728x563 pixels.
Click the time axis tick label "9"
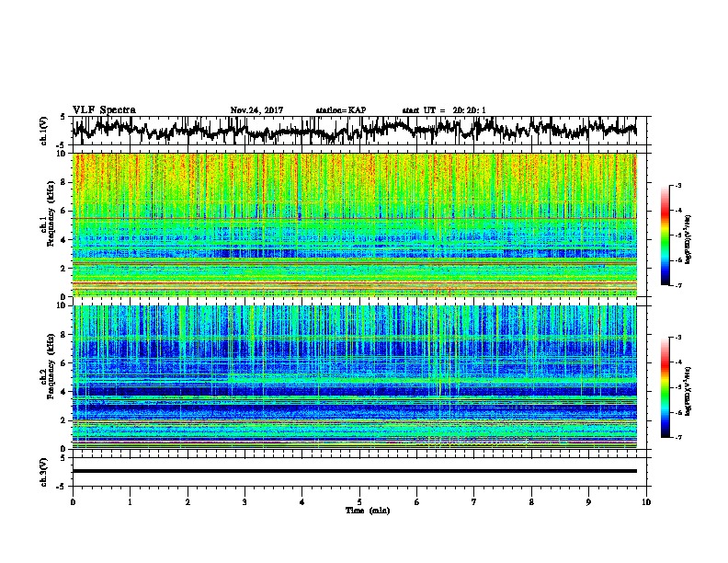(x=588, y=502)
